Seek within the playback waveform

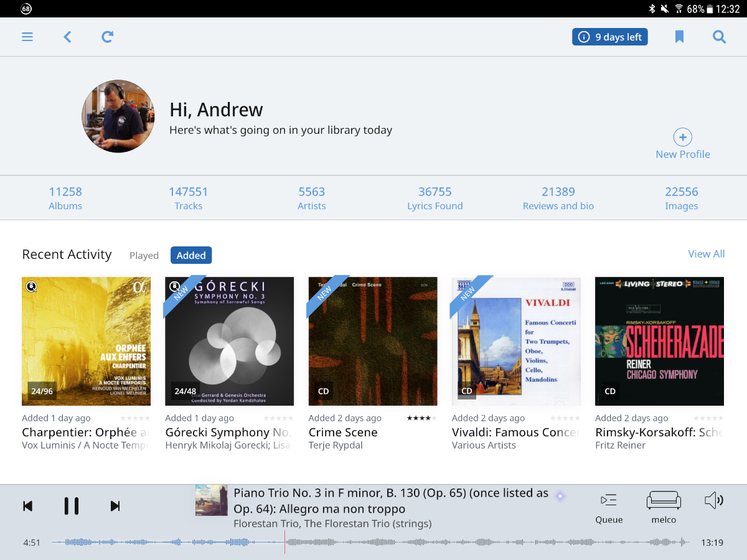pyautogui.click(x=374, y=542)
